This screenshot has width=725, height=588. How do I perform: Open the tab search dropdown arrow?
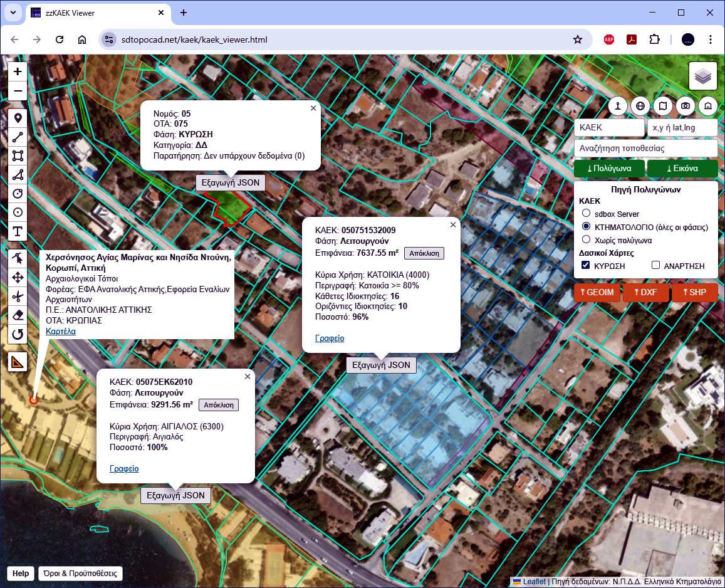pyautogui.click(x=13, y=13)
